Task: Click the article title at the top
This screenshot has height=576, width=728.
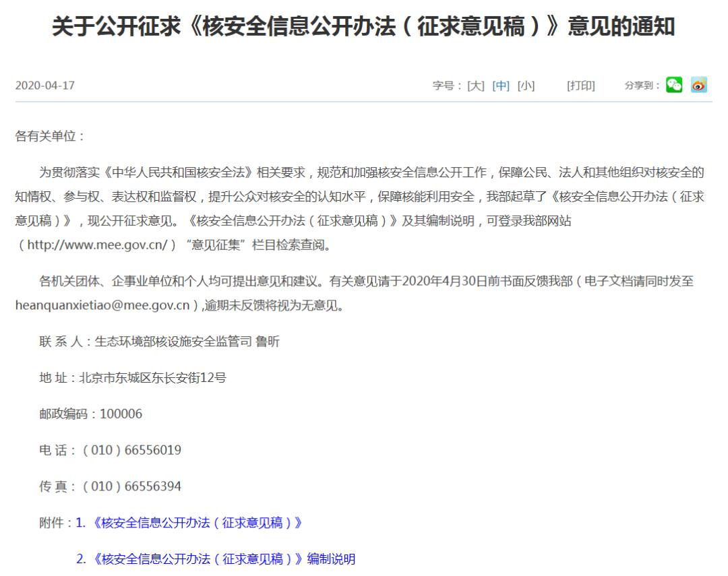Action: point(364,27)
